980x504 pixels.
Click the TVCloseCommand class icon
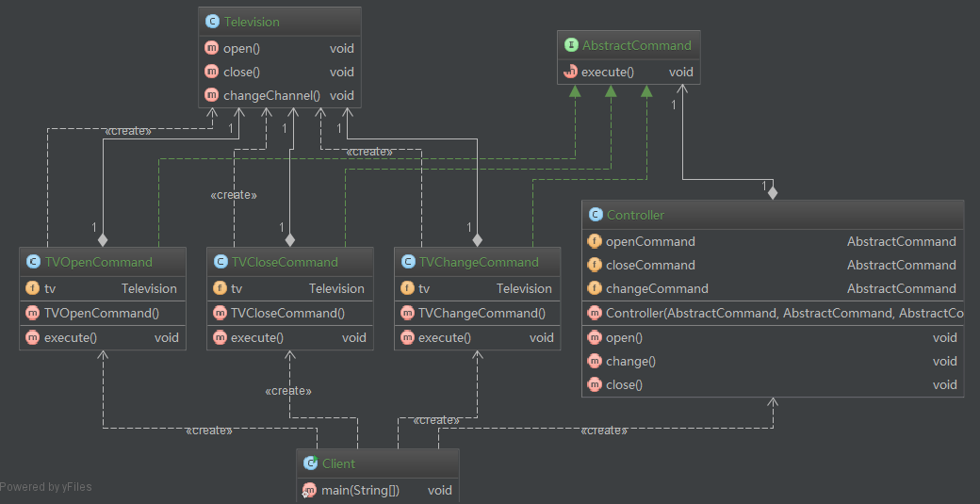coord(220,262)
